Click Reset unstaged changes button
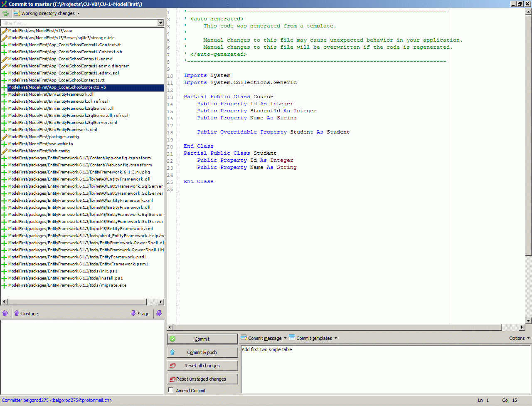This screenshot has height=406, width=532. tap(202, 379)
